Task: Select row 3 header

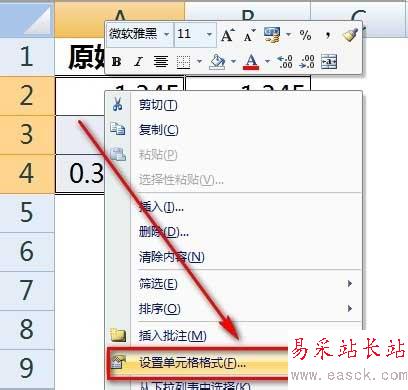Action: point(27,135)
